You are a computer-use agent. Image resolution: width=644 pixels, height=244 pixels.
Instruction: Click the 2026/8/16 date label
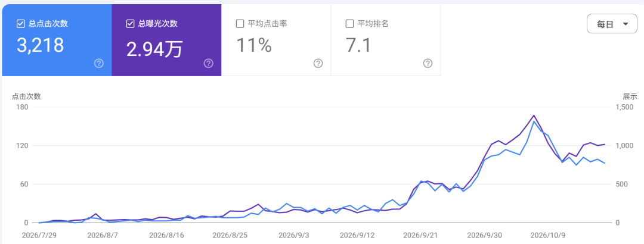[167, 236]
